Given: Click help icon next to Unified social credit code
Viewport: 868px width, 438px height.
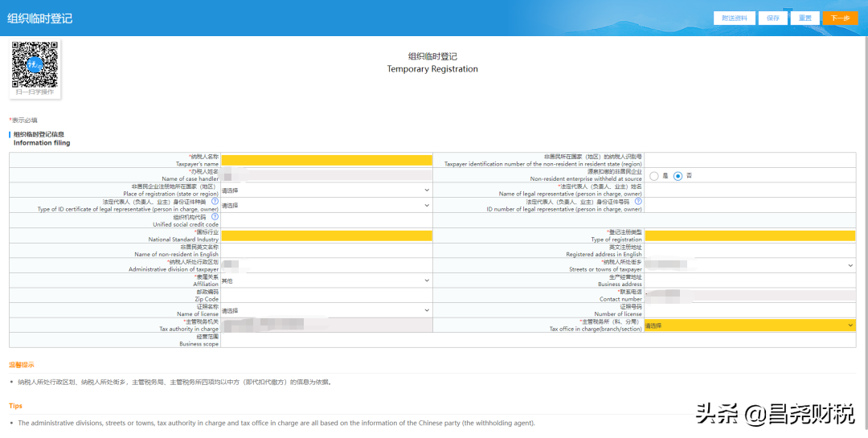Looking at the screenshot, I should point(215,216).
